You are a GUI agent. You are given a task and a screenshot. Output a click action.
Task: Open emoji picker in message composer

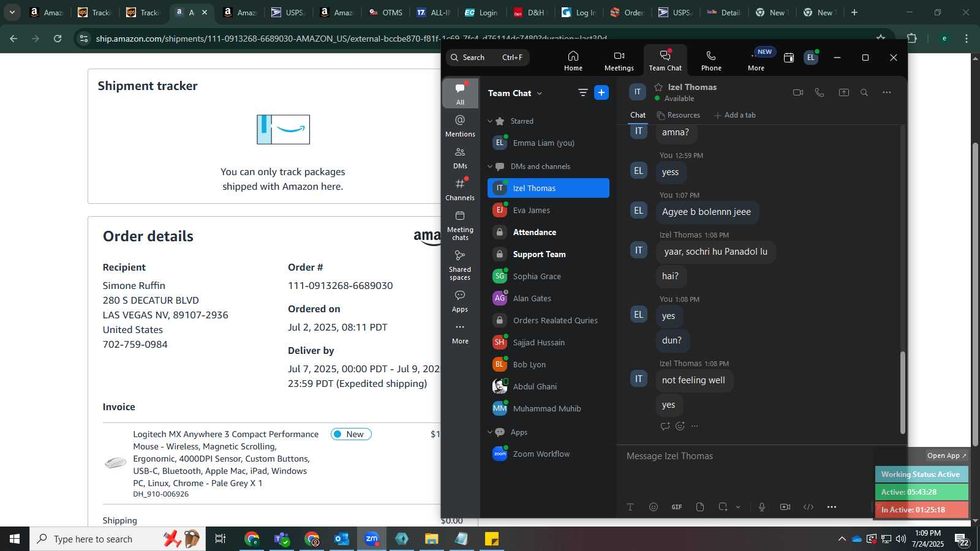click(654, 507)
